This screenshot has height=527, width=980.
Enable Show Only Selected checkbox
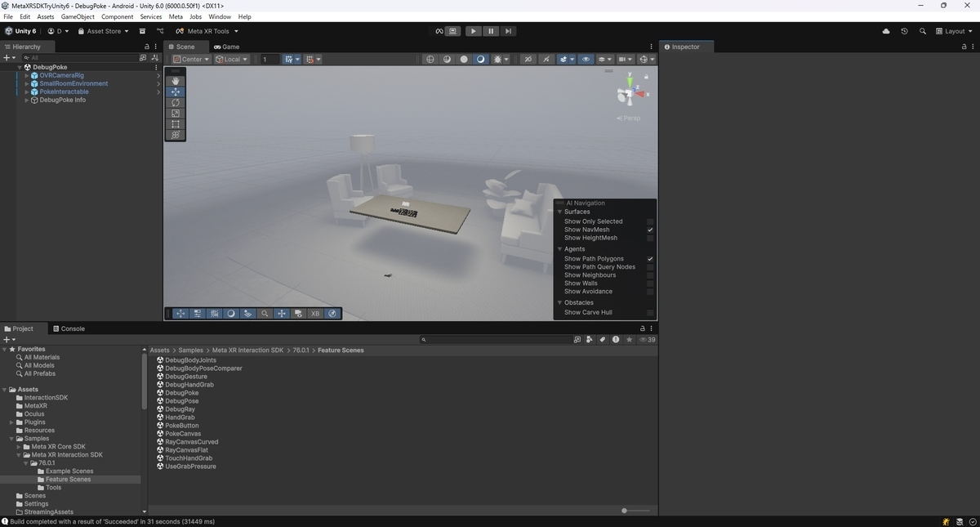point(650,221)
